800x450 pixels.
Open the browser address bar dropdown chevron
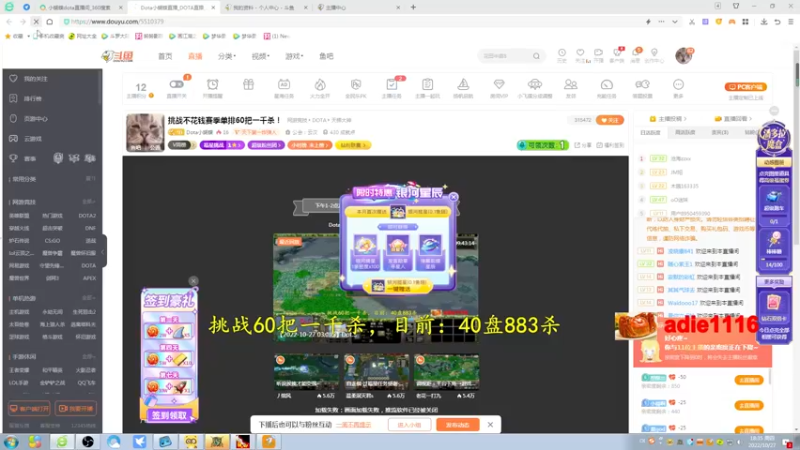pos(674,22)
